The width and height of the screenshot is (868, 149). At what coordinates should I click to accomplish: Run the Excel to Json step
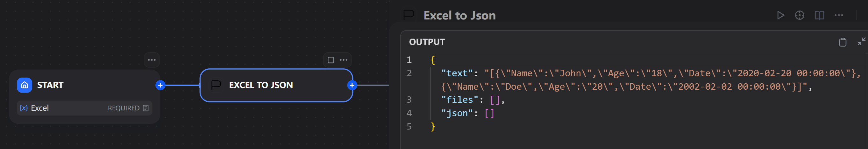780,16
